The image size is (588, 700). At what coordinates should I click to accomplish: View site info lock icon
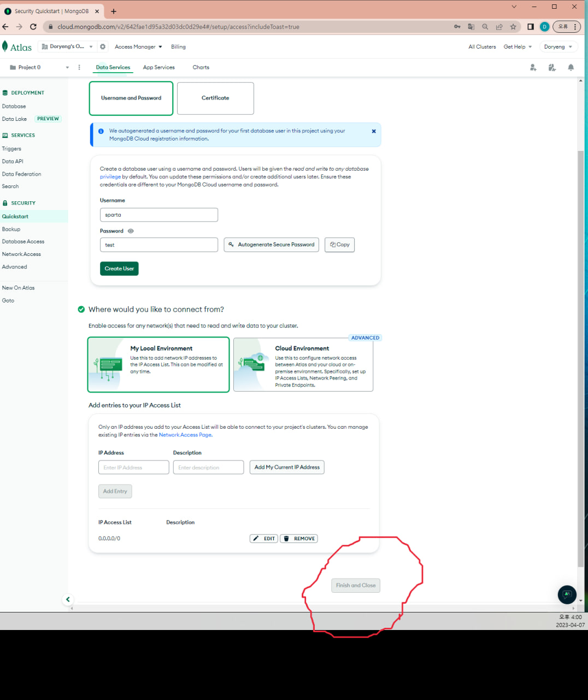tap(50, 26)
